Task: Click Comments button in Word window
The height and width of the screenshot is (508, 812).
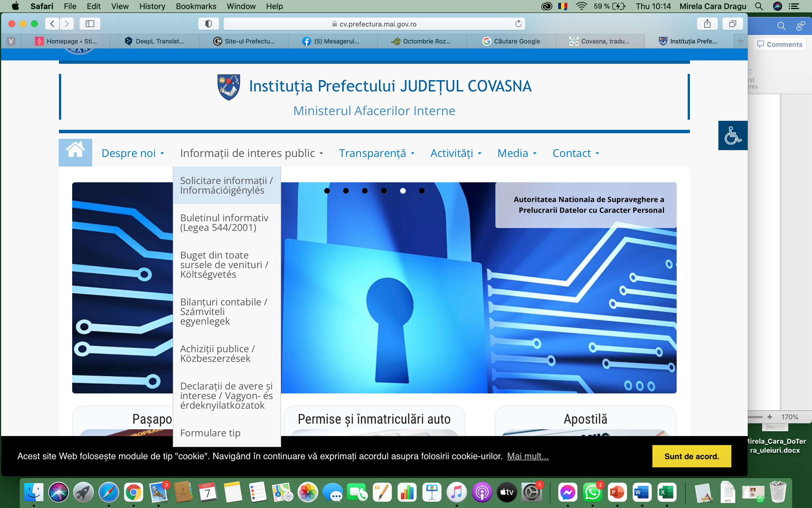Action: (x=779, y=44)
